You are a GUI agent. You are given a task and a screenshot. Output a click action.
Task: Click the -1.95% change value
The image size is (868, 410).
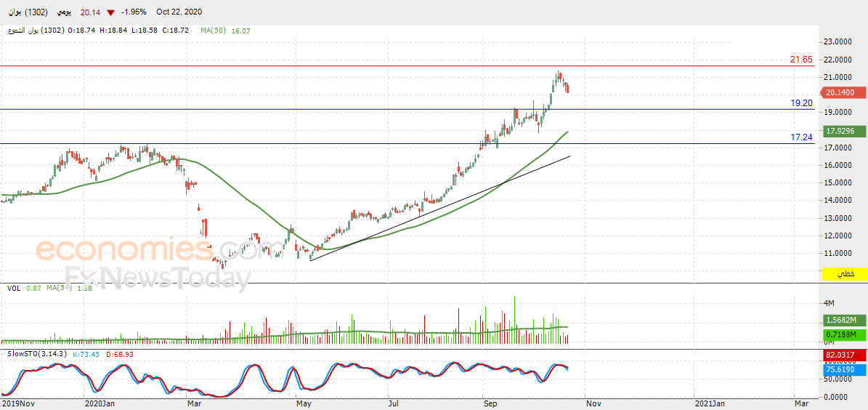click(133, 12)
